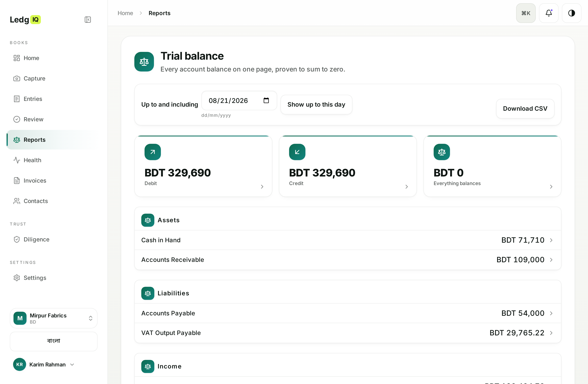Open Home in sidebar

pos(52,58)
